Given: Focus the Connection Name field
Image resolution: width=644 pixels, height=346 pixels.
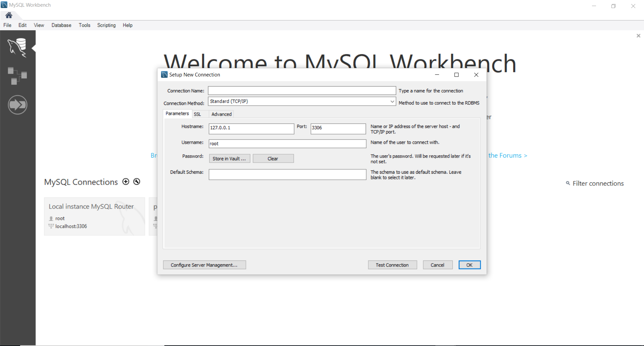Looking at the screenshot, I should coord(302,91).
